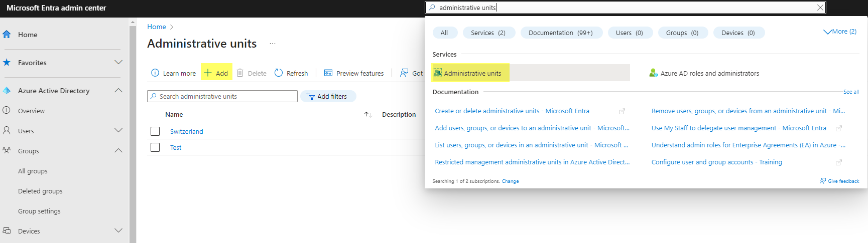The image size is (868, 243).
Task: Click the Learn more info icon
Action: (155, 73)
